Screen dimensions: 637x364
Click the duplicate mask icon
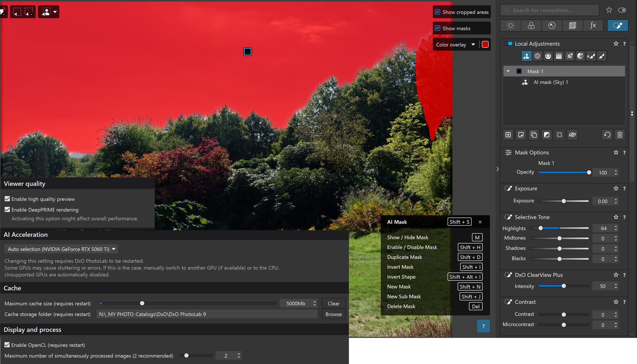[533, 135]
